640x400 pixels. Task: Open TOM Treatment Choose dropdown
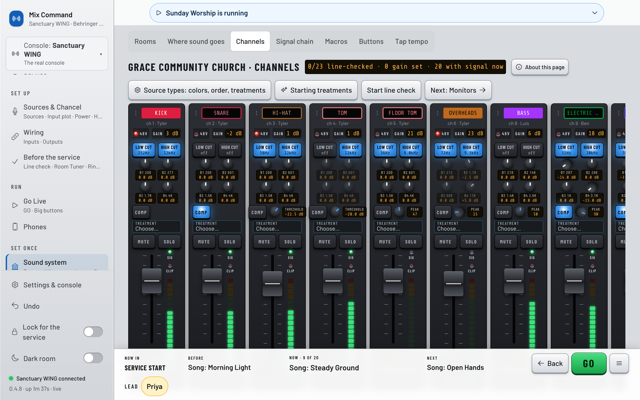[x=338, y=227]
